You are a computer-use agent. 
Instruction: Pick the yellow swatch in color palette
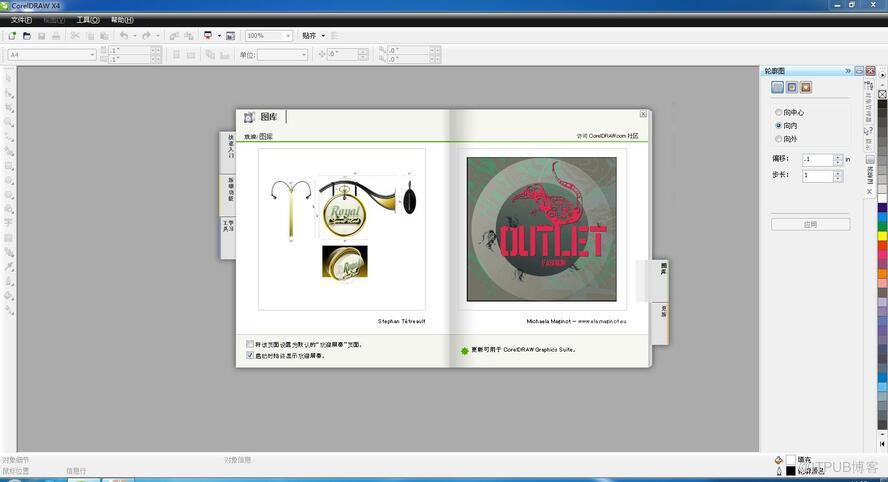point(882,235)
